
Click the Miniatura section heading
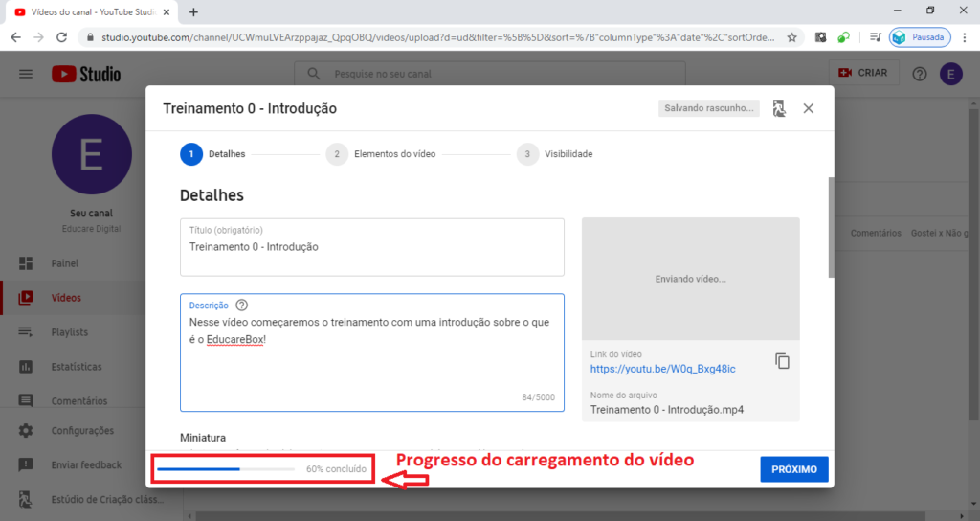(203, 438)
